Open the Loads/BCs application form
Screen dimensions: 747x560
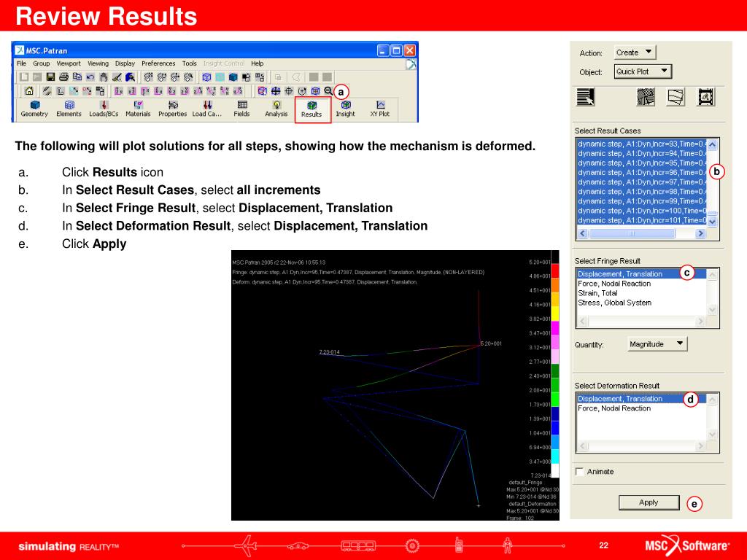[x=104, y=109]
